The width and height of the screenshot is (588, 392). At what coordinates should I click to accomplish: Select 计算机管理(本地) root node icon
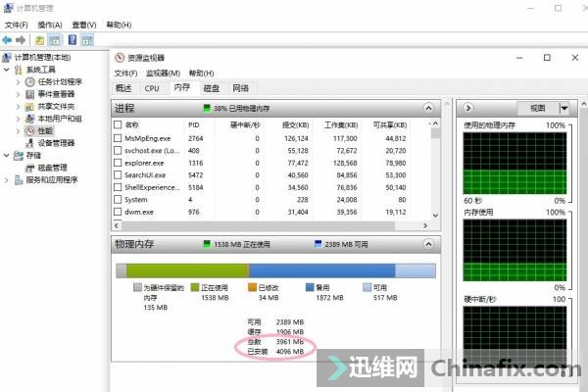pyautogui.click(x=7, y=58)
